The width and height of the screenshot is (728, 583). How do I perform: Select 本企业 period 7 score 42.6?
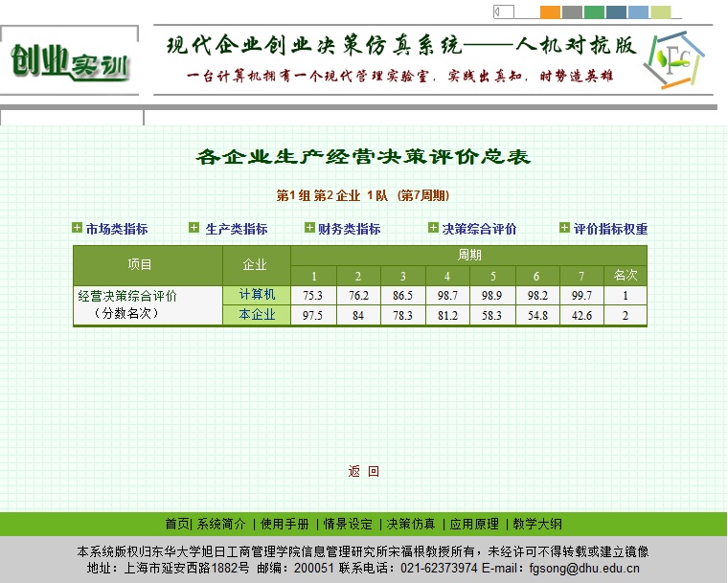click(x=581, y=315)
